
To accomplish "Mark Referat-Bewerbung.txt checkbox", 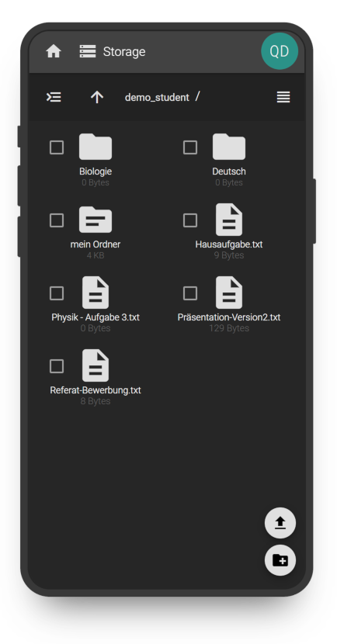I will click(x=57, y=366).
